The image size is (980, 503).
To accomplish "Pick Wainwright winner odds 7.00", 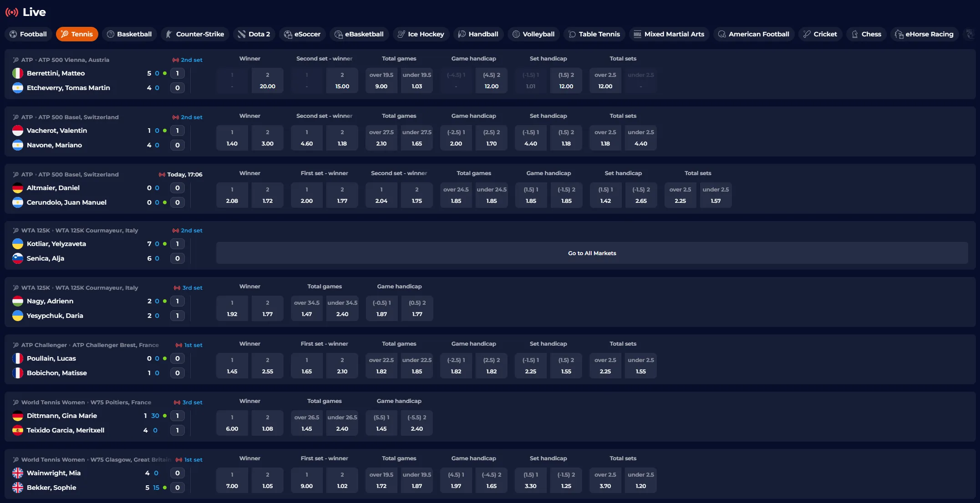I will pos(232,480).
